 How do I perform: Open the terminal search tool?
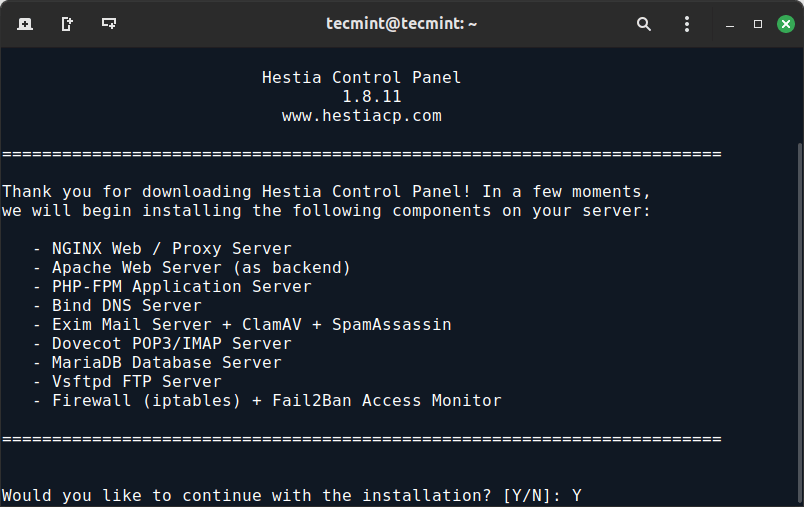tap(644, 24)
